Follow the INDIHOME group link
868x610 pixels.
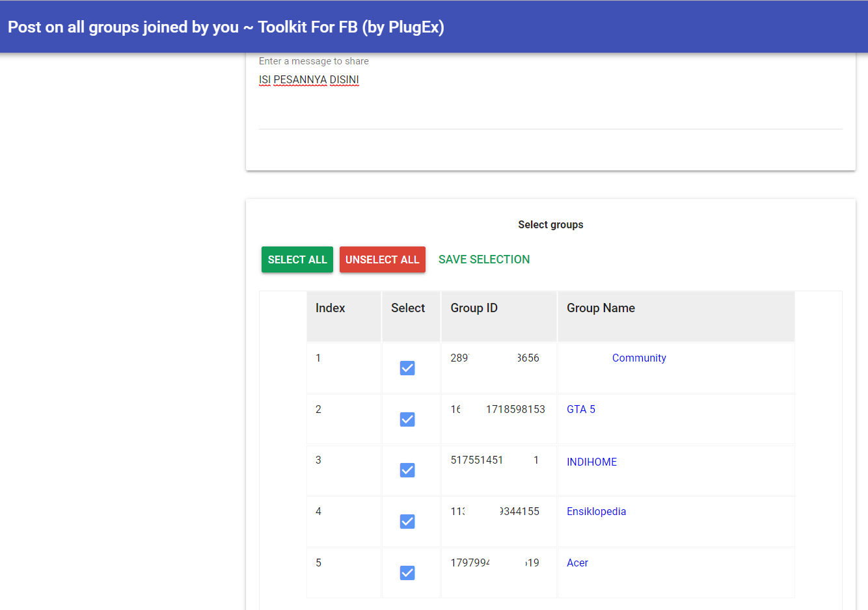(591, 462)
